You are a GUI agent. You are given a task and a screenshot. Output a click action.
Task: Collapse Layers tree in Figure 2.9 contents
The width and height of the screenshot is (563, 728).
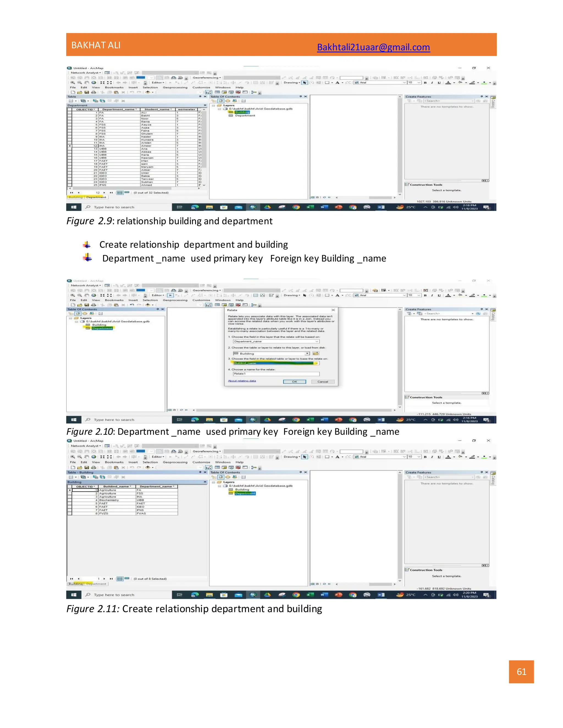pos(213,105)
